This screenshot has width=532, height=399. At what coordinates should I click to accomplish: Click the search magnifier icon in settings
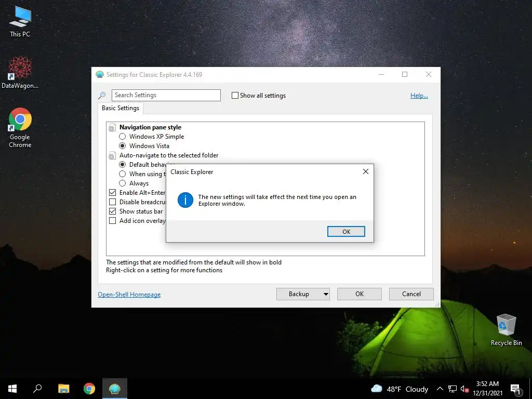[x=102, y=96]
